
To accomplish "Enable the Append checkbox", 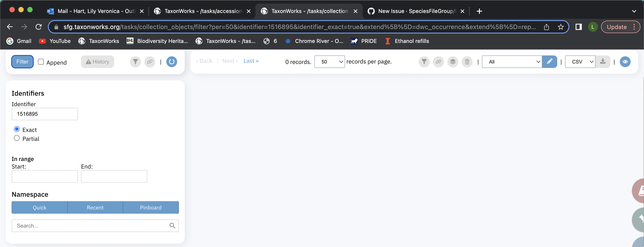I will point(41,62).
